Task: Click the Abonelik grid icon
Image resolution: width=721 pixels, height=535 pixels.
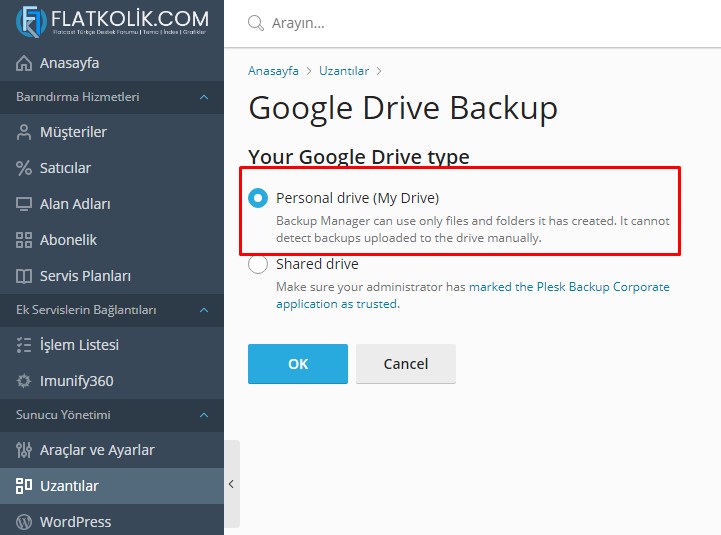Action: (x=24, y=240)
